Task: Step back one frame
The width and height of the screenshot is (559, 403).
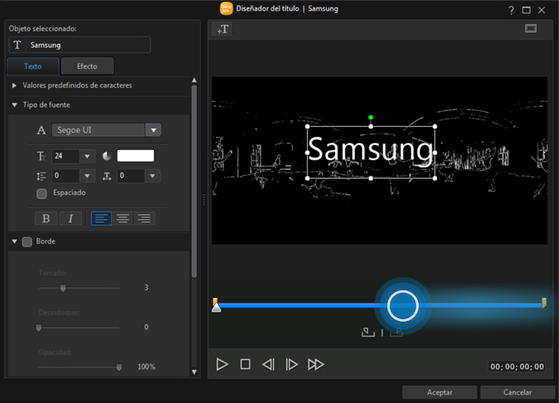Action: click(x=268, y=364)
